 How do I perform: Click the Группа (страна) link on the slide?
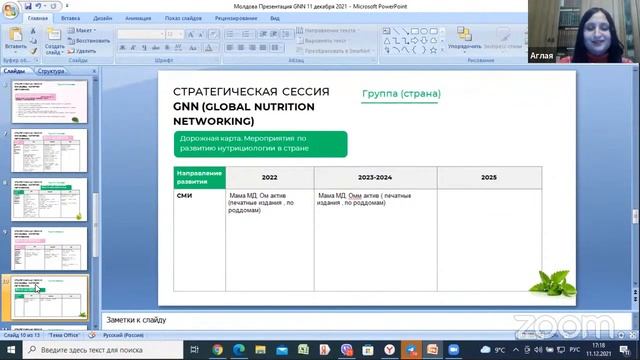(x=401, y=93)
